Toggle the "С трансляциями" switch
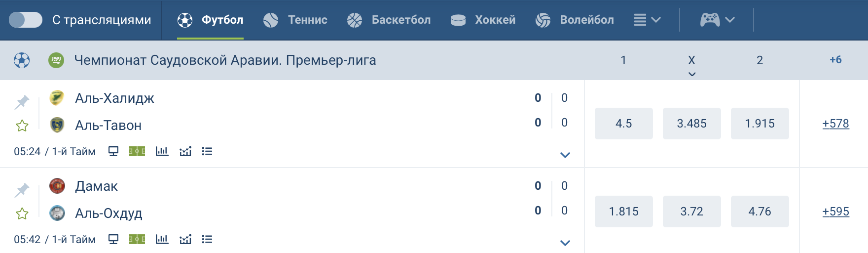868x253 pixels. pos(26,20)
